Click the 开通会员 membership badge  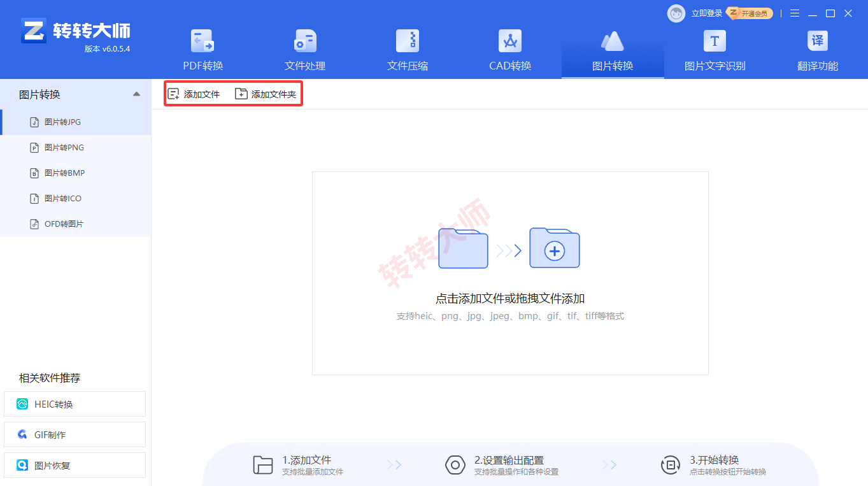(x=751, y=13)
